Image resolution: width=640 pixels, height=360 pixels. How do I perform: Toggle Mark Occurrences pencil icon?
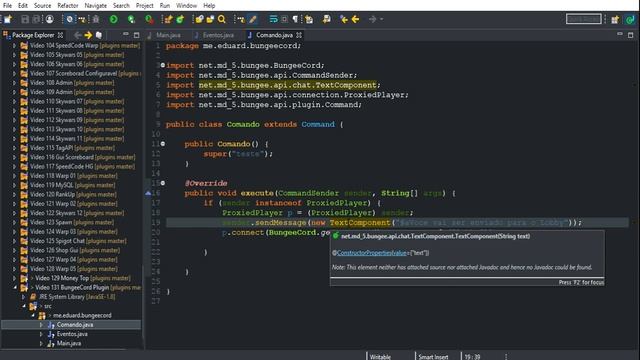pyautogui.click(x=253, y=19)
